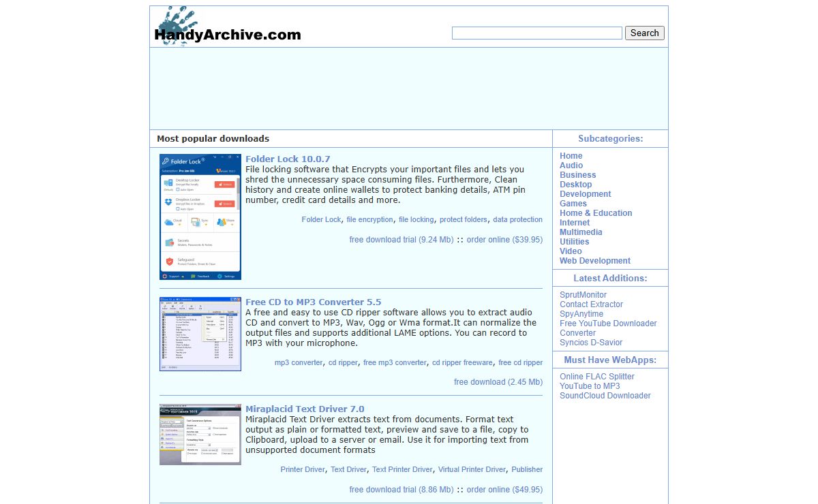Click the data protection tag
The image size is (818, 504).
pos(518,219)
